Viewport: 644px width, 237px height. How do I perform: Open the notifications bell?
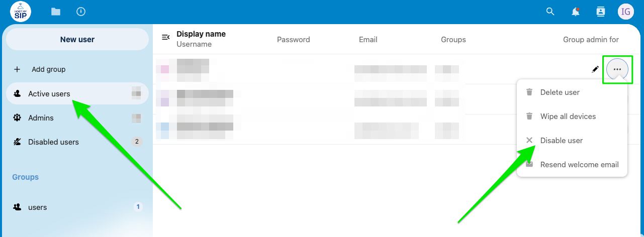(x=576, y=12)
